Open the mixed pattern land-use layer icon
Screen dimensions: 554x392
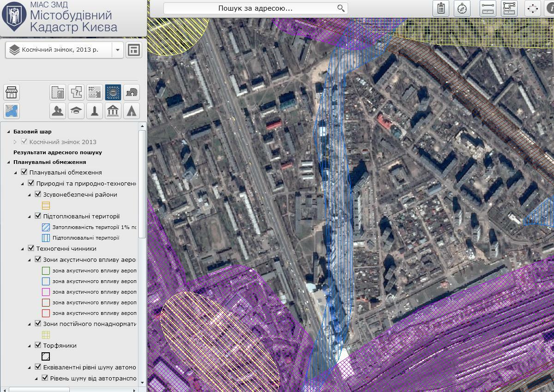tap(95, 92)
